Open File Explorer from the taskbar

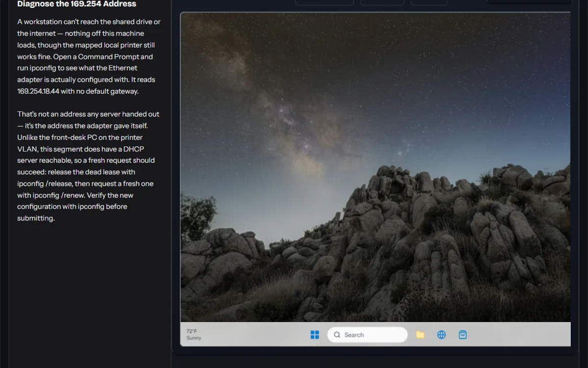(420, 335)
